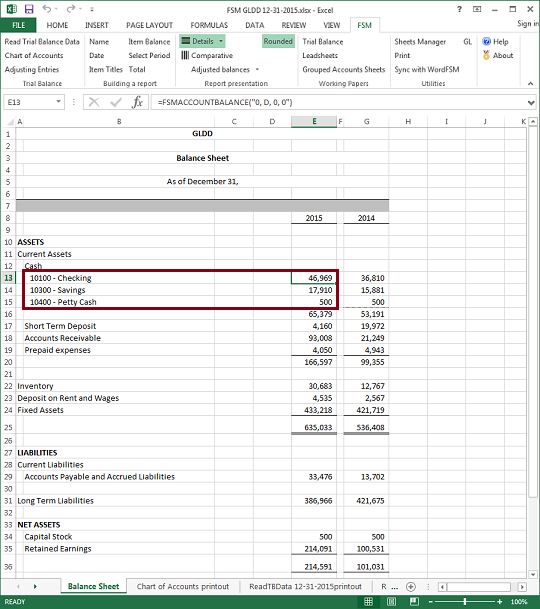The width and height of the screenshot is (540, 609).
Task: Toggle the Rounded option in ribbon
Action: pos(278,41)
